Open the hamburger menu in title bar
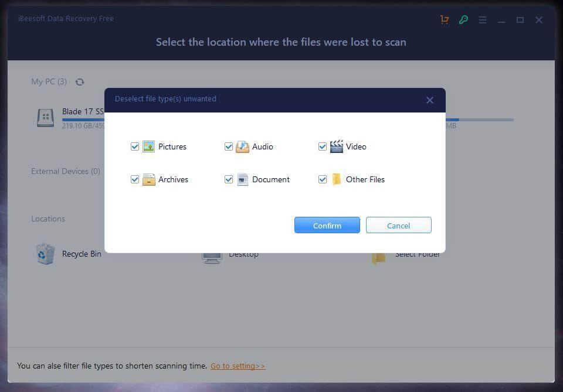Viewport: 563px width, 392px height. click(483, 20)
